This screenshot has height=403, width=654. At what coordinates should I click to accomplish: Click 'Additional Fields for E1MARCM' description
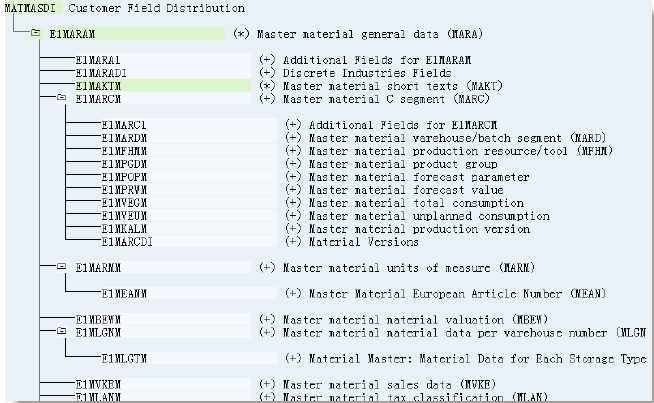click(403, 125)
